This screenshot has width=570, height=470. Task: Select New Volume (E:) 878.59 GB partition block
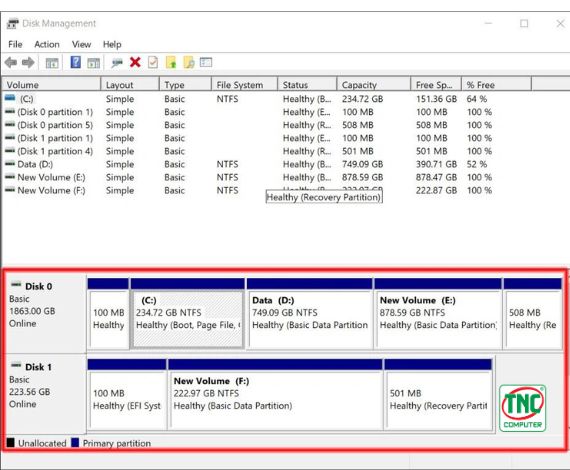click(x=438, y=313)
